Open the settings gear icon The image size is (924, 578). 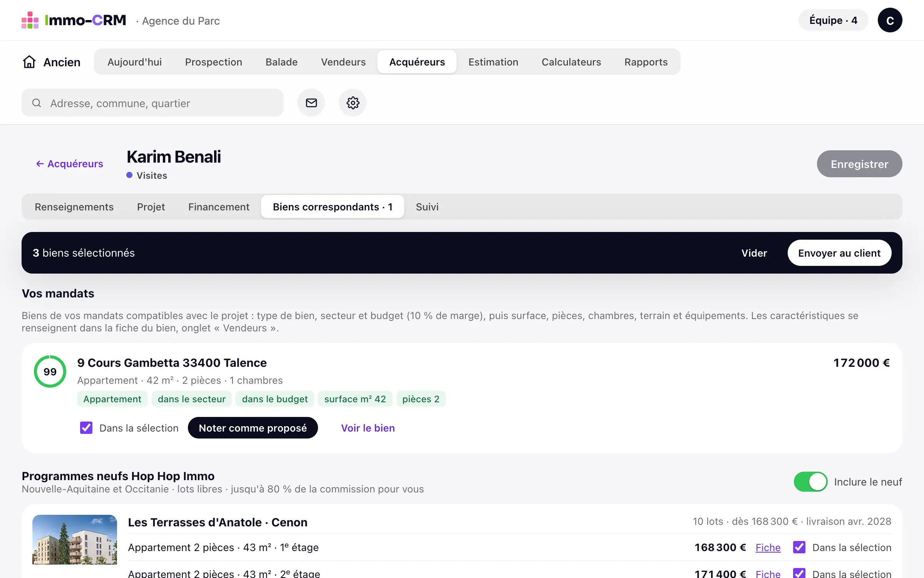point(353,103)
